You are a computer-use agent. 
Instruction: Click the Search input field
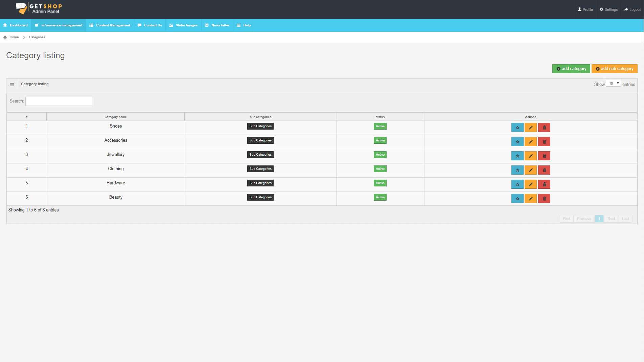point(59,101)
